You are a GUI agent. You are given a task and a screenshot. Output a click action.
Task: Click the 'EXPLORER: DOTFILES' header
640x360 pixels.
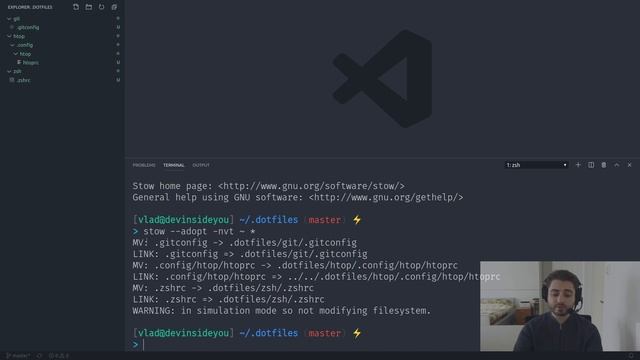click(x=30, y=7)
